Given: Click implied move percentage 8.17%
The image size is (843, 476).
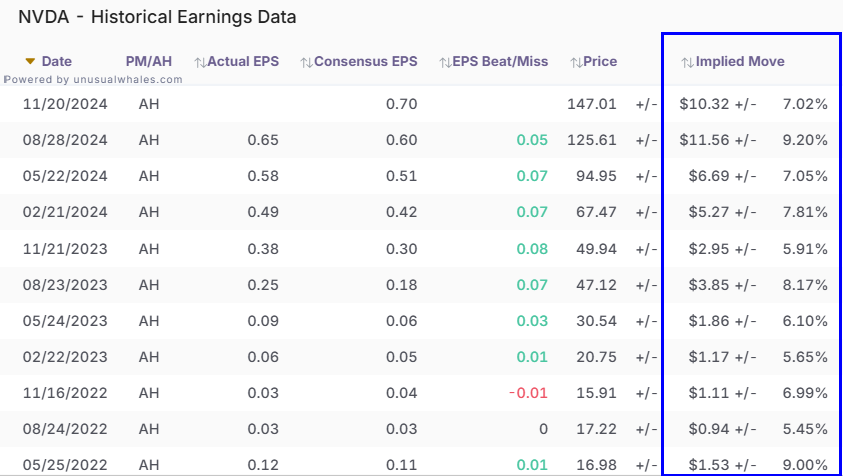Looking at the screenshot, I should coord(805,285).
